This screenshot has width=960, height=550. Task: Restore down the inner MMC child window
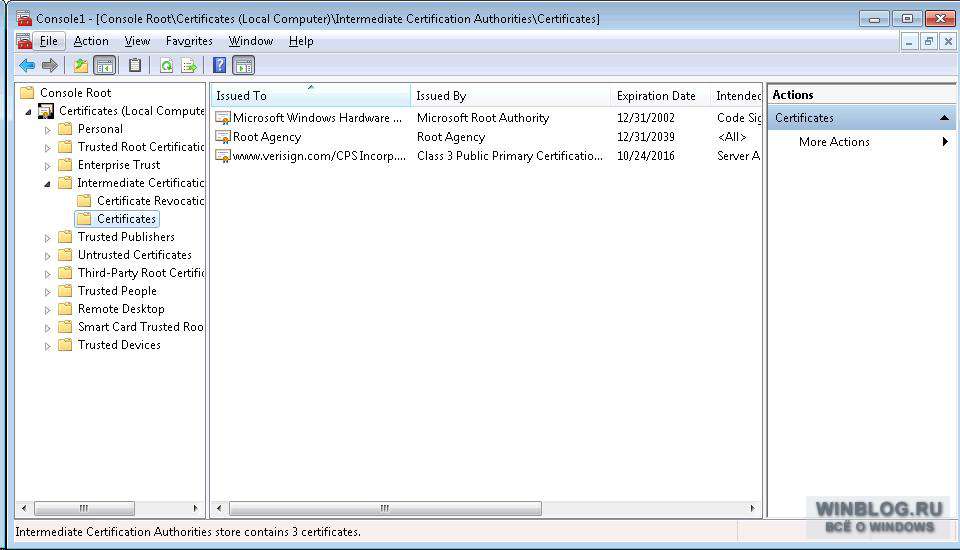point(929,42)
